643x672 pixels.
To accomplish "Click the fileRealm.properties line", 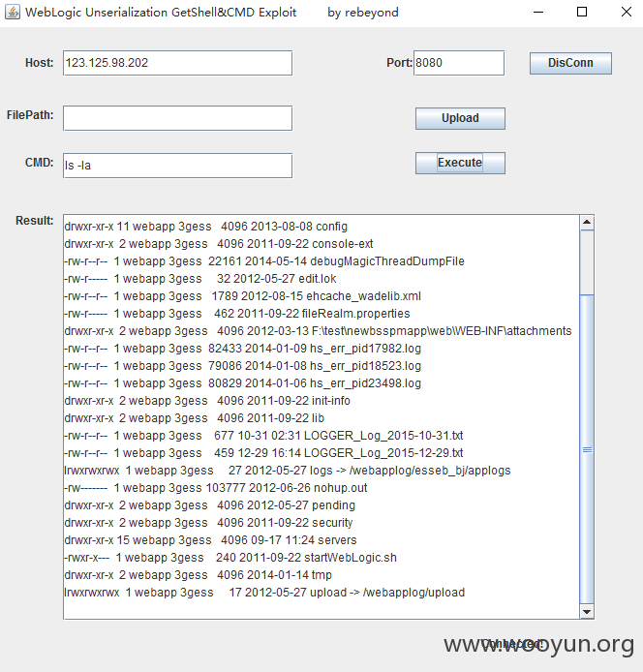I will click(x=237, y=314).
